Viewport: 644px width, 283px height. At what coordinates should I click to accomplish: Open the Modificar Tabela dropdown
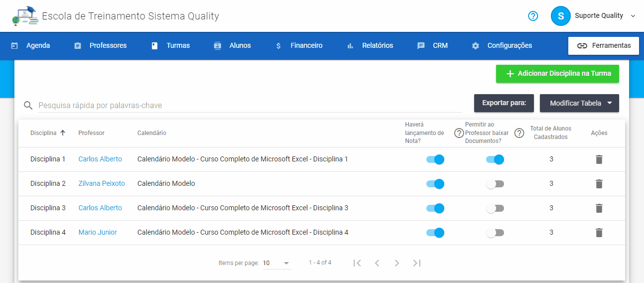(x=579, y=103)
